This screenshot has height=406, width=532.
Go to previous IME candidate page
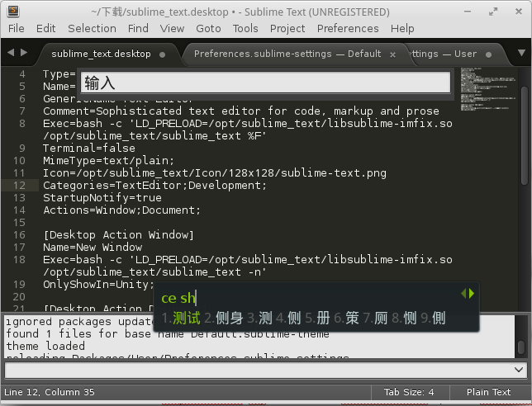click(x=463, y=294)
